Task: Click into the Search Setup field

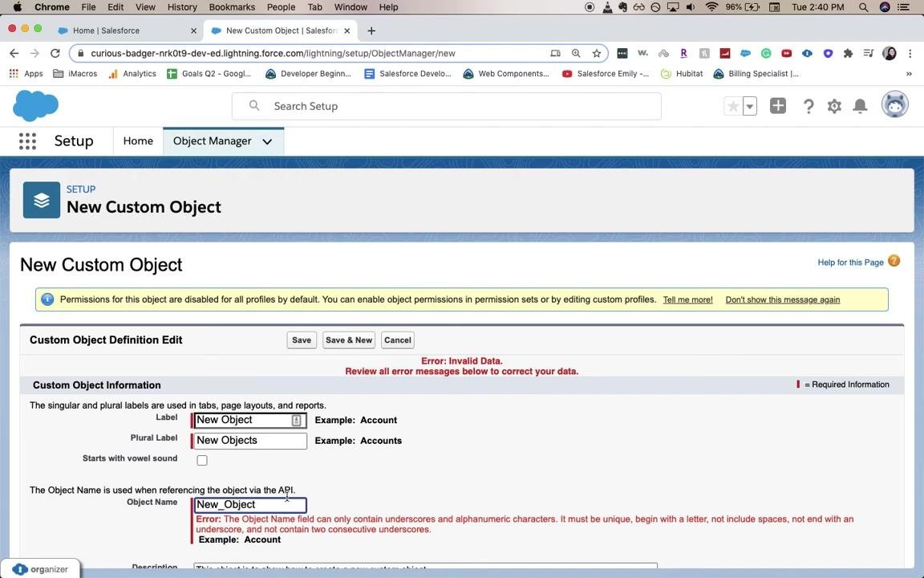Action: [447, 106]
